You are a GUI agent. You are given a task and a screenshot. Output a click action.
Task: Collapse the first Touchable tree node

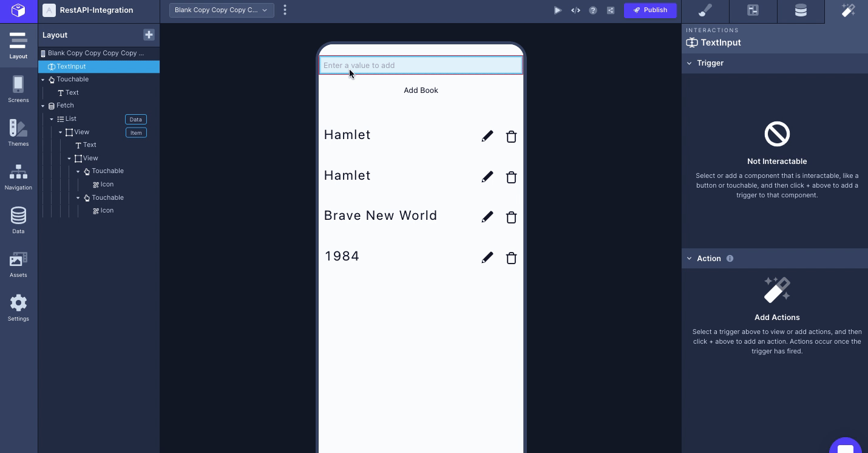click(x=43, y=80)
